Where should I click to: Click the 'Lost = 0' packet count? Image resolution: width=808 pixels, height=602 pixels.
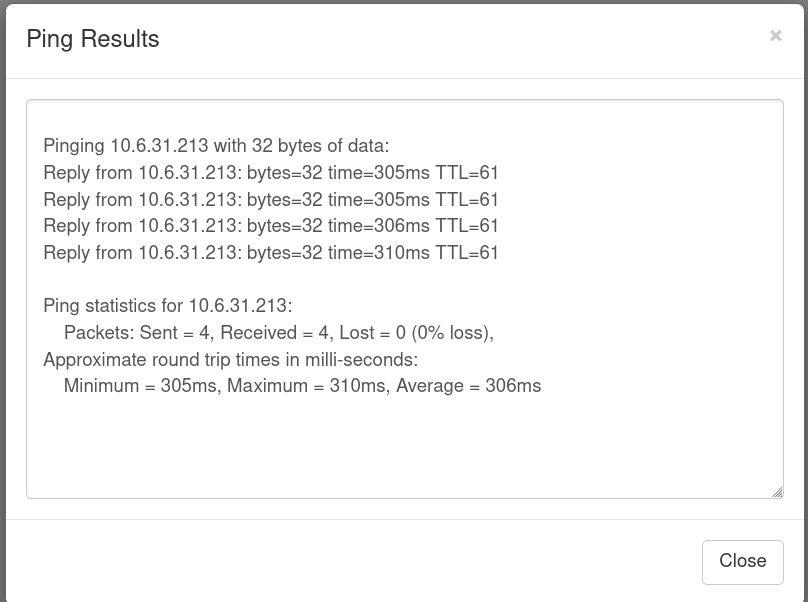pyautogui.click(x=372, y=332)
